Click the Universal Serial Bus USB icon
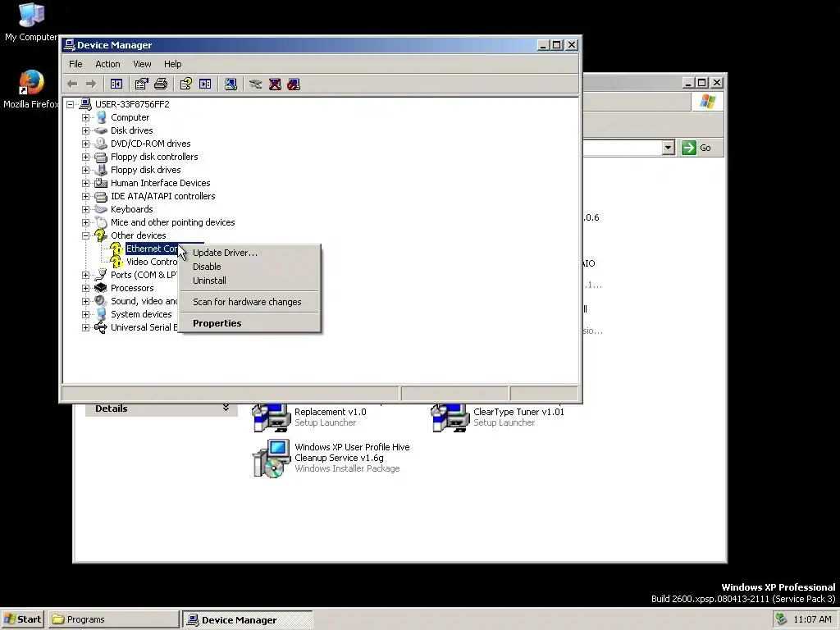Image resolution: width=840 pixels, height=630 pixels. coord(101,327)
